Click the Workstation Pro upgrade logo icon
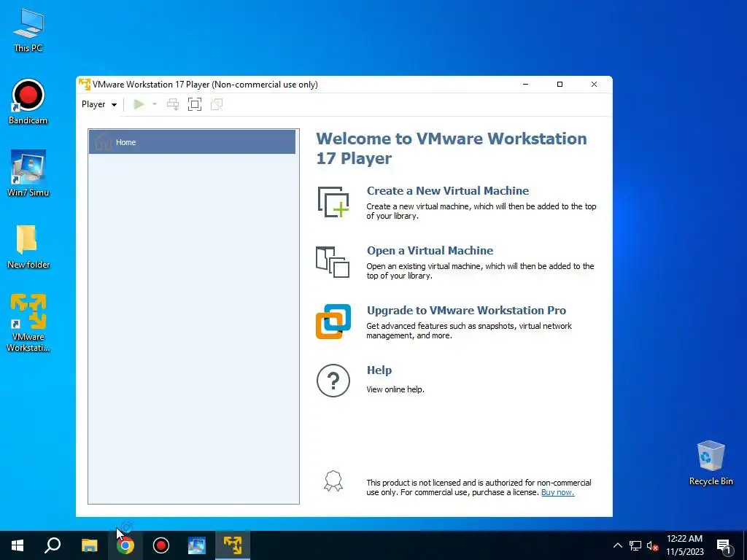Screen dimensions: 747x560 [x=333, y=322]
